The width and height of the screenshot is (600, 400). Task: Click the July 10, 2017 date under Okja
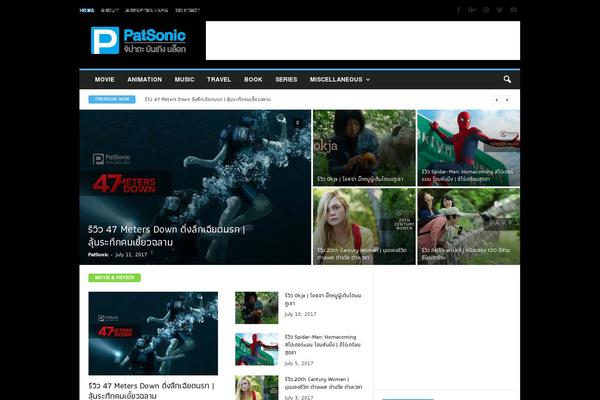click(300, 314)
